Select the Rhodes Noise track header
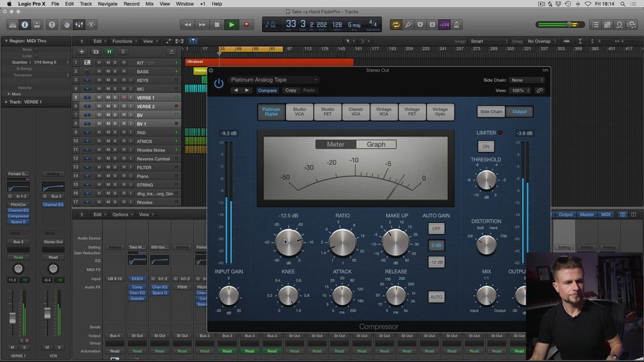Screen dimensions: 644x362 127,149
